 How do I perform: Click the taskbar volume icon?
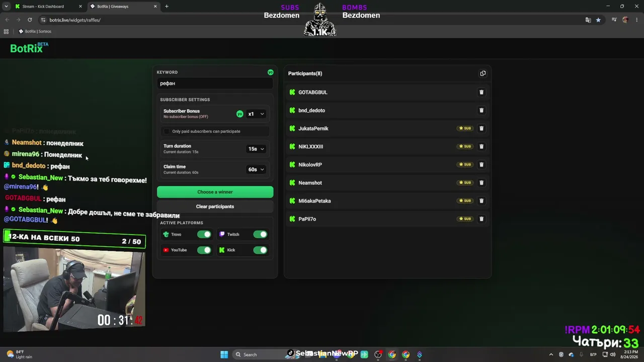pyautogui.click(x=612, y=354)
